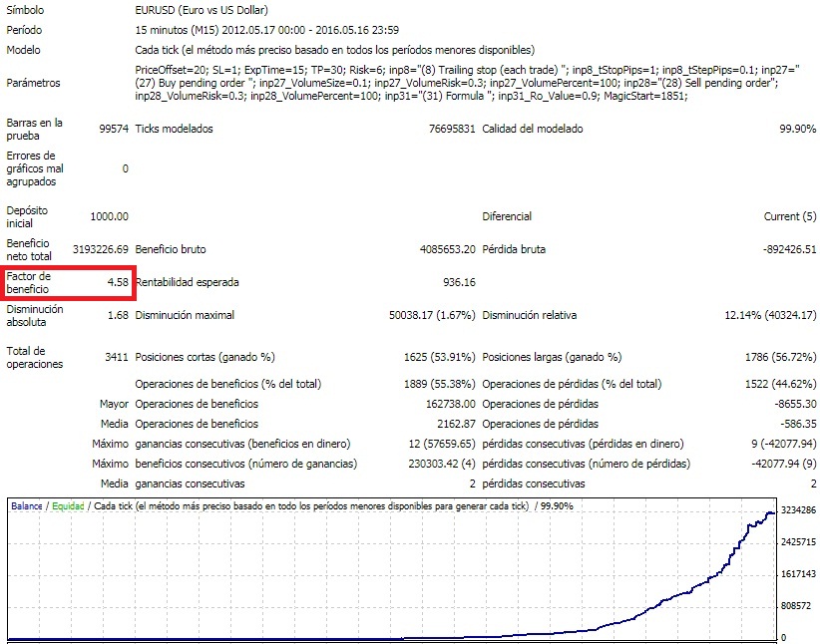Click long positions value "1786 (56.72%)"
Viewport: 820px width, 644px height.
click(780, 357)
